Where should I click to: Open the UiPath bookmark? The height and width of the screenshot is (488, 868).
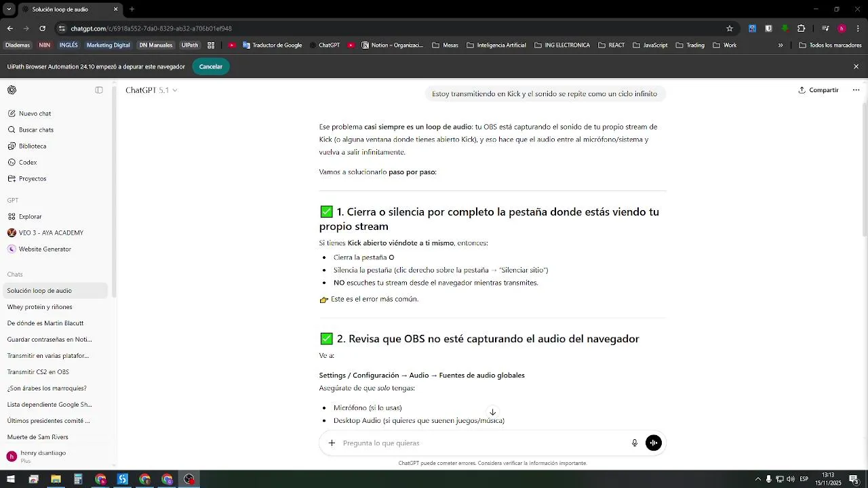[190, 45]
